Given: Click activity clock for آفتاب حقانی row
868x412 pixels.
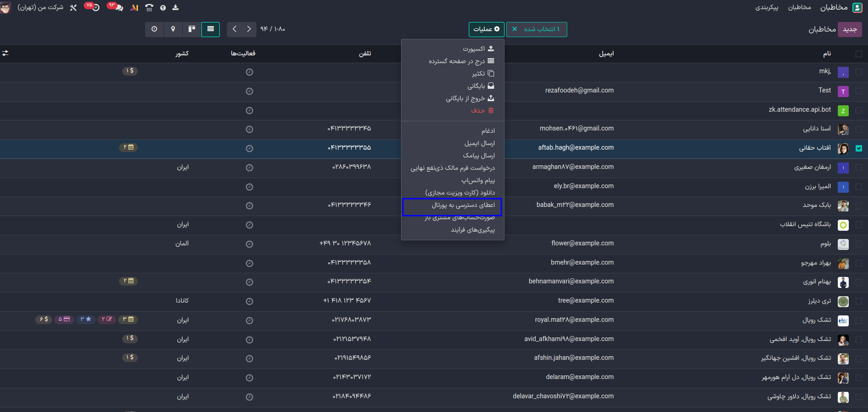Looking at the screenshot, I should click(x=250, y=148).
